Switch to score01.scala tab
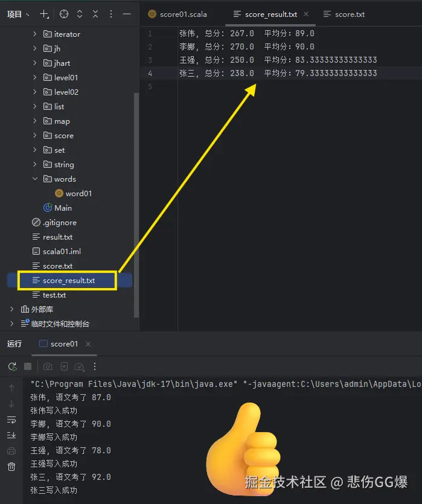Screen dimensions: 422x504 tap(177, 14)
